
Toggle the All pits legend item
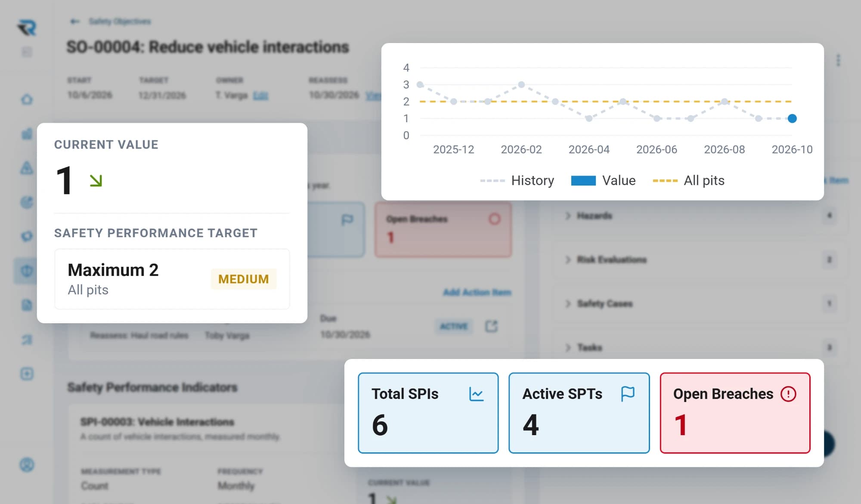pyautogui.click(x=688, y=180)
